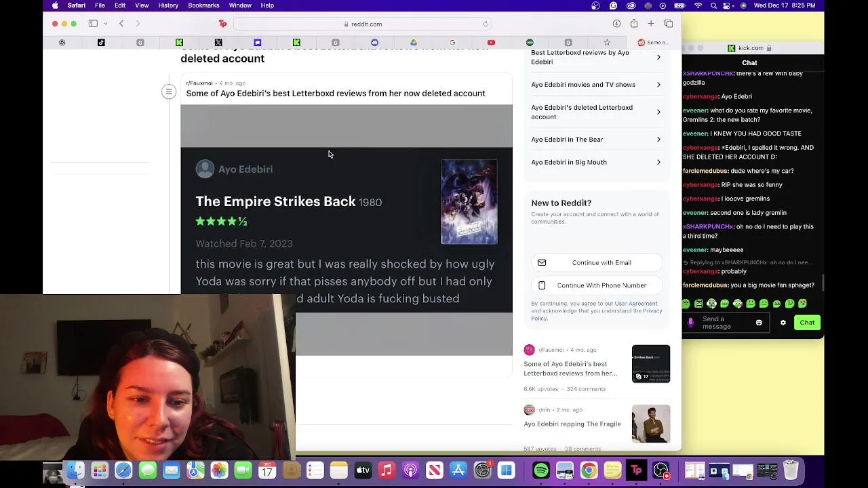Open Spotify from the Dock

click(x=541, y=470)
